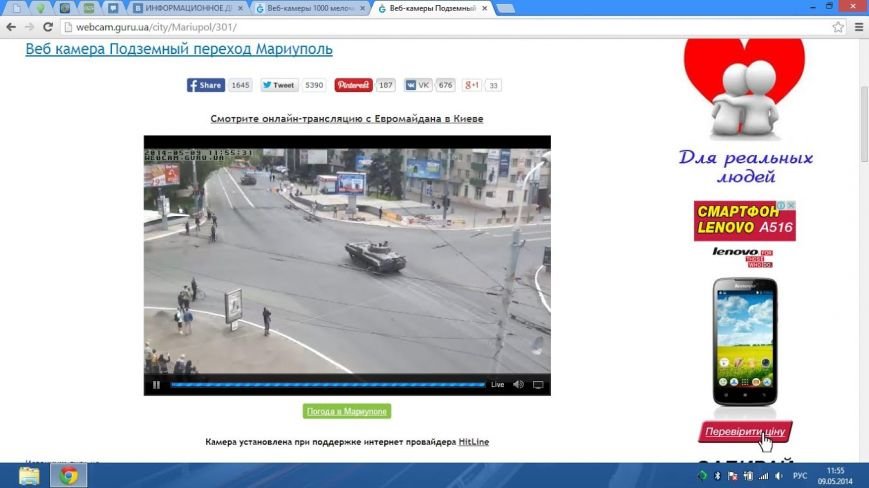Click Tweet count 5390
This screenshot has height=488, width=869.
(314, 85)
